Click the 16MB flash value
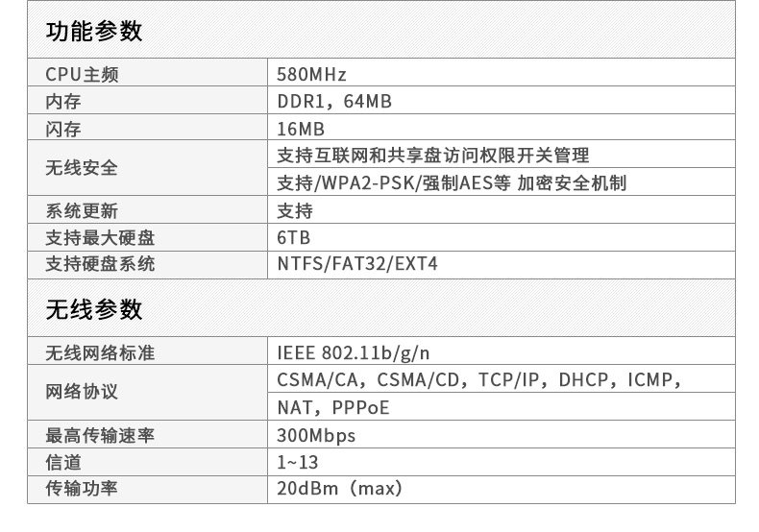 point(301,129)
